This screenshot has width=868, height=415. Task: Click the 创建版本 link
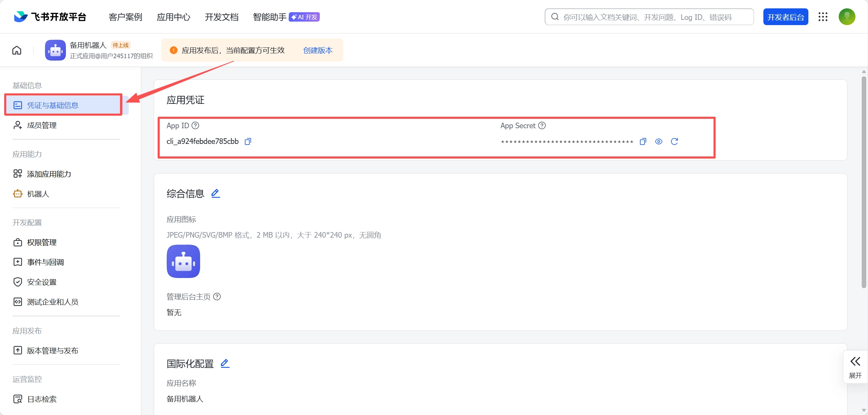(x=318, y=51)
